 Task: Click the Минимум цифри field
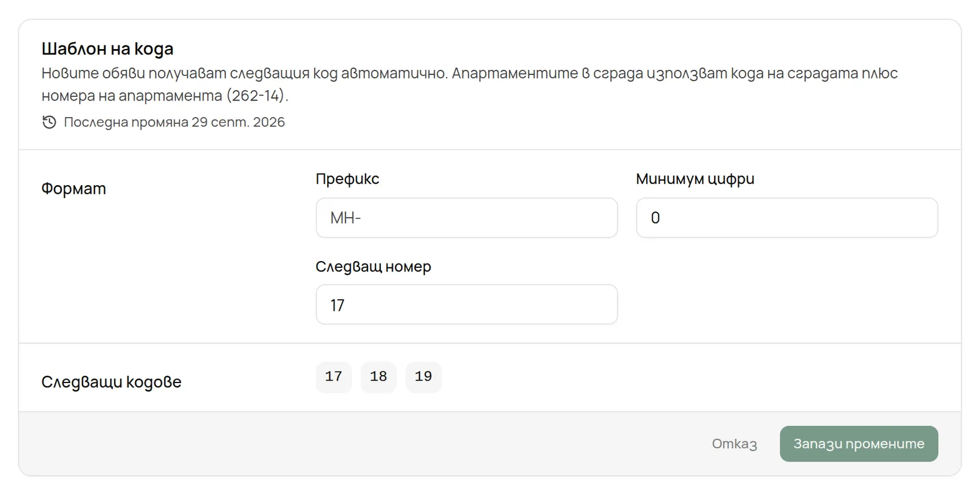click(786, 218)
